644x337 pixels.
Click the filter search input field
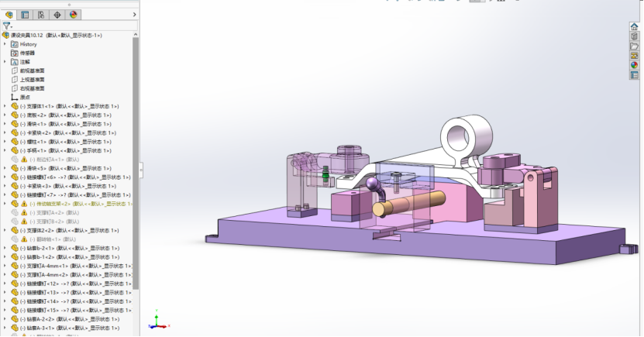click(76, 26)
